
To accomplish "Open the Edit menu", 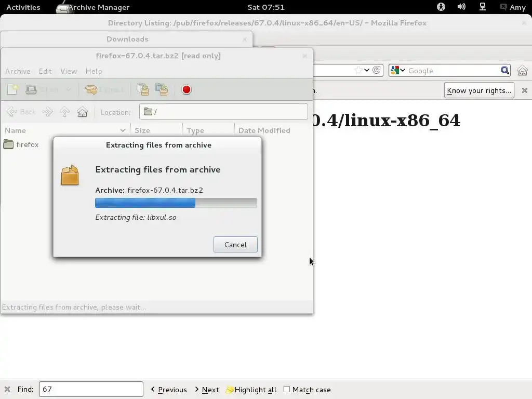I will (x=45, y=71).
